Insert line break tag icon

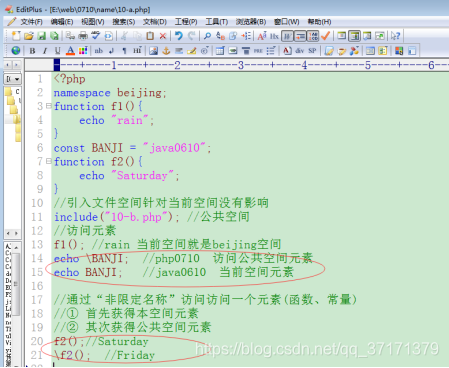tap(111, 51)
